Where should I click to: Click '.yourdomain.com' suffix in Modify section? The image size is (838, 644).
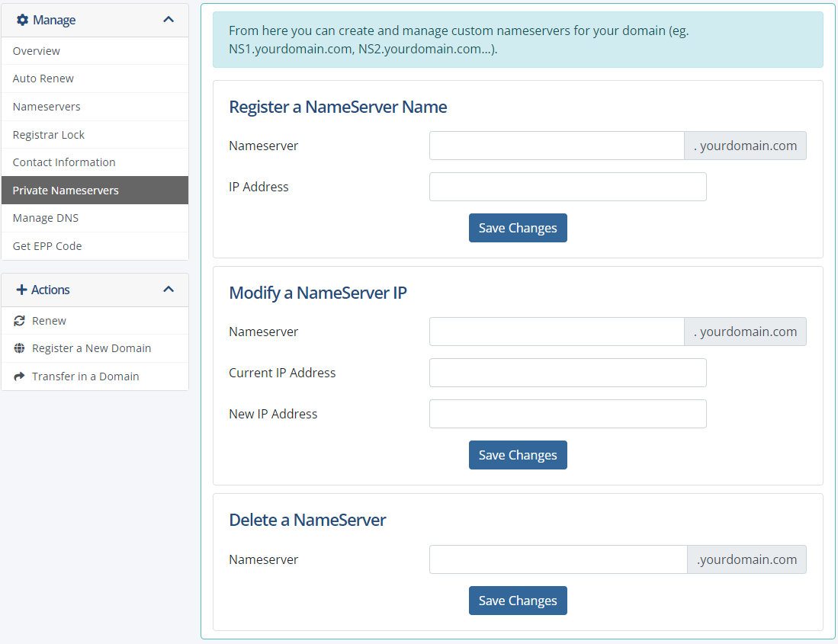pos(746,332)
